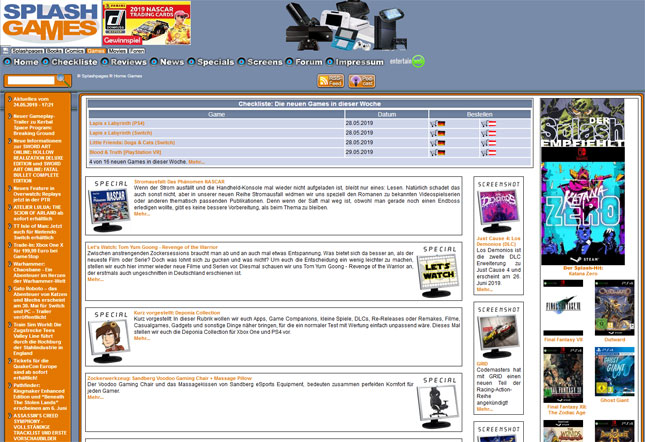
Task: Switch to the Movies tab
Action: [x=117, y=51]
